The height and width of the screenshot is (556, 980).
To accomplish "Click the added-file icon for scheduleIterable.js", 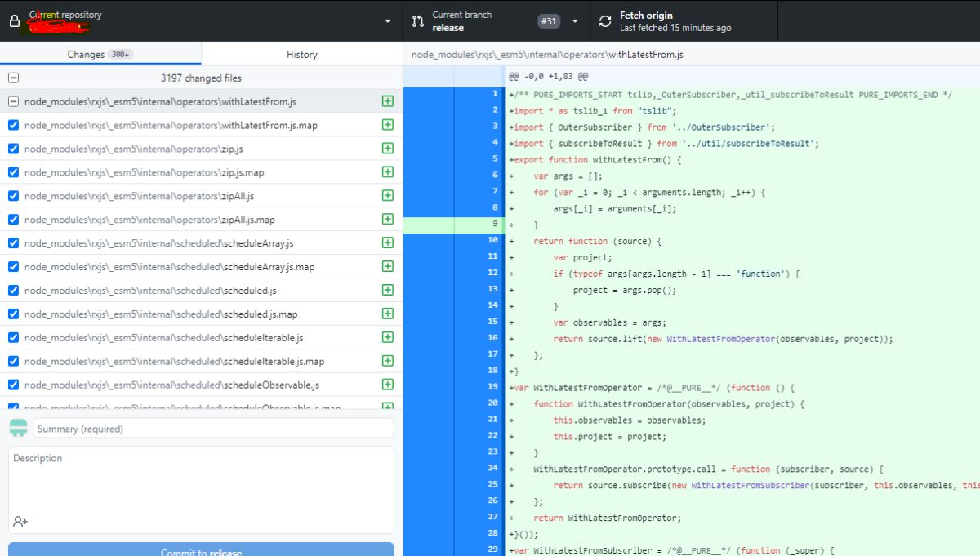I will (x=388, y=337).
